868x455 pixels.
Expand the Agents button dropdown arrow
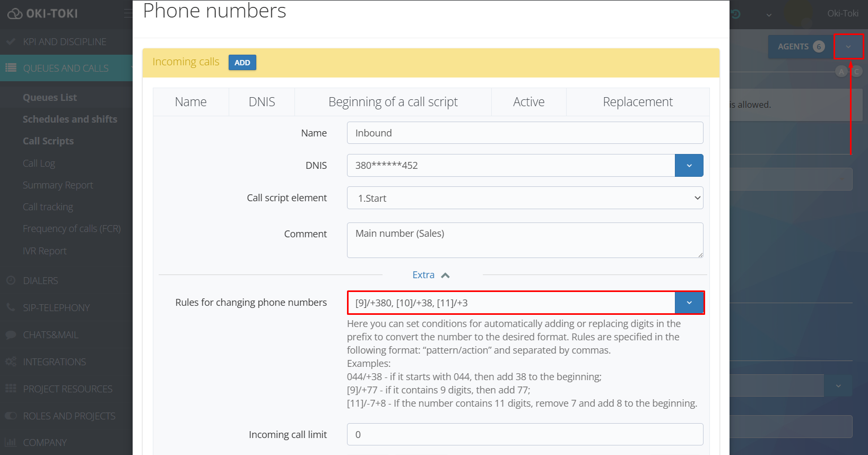point(848,47)
